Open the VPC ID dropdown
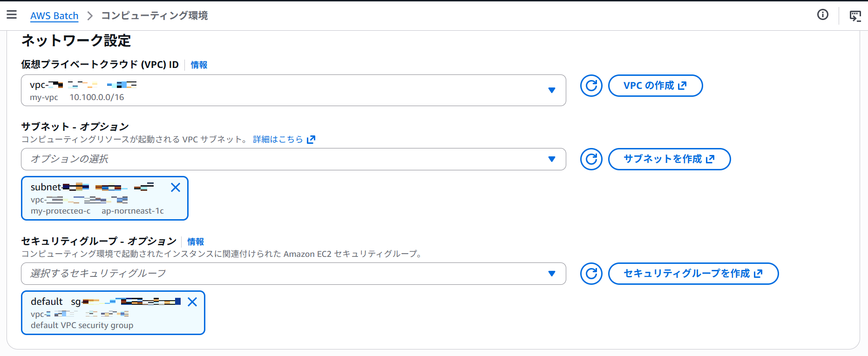The height and width of the screenshot is (356, 868). [552, 90]
